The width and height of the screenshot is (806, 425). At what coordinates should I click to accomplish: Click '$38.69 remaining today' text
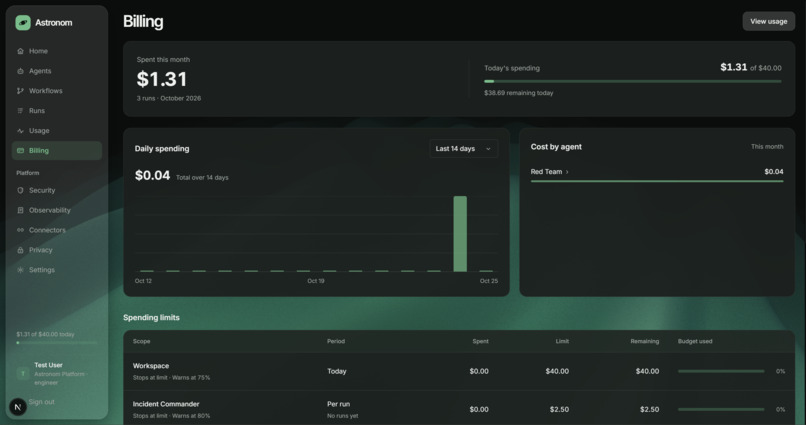(x=519, y=93)
